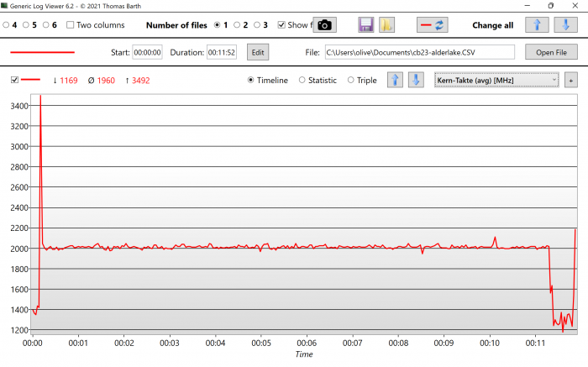Image resolution: width=588 pixels, height=367 pixels.
Task: Select 2 for Number of files
Action: pyautogui.click(x=238, y=25)
